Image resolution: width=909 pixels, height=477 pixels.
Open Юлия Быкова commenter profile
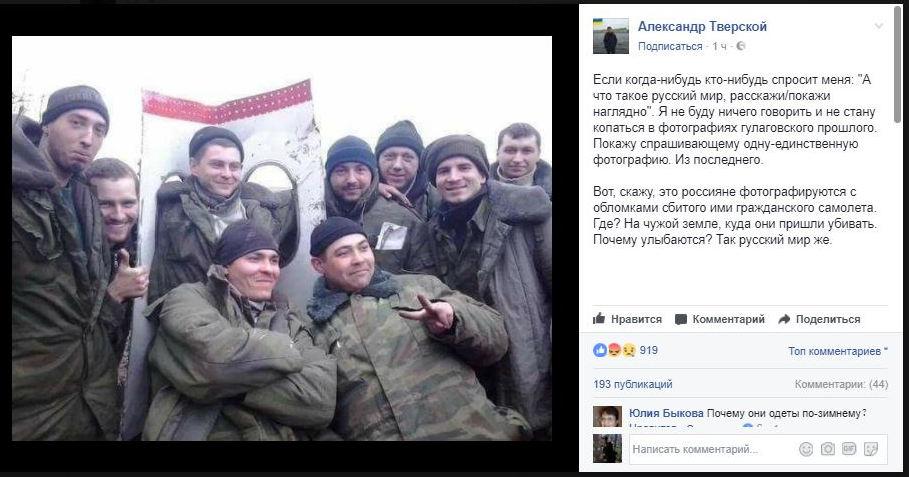coord(666,413)
